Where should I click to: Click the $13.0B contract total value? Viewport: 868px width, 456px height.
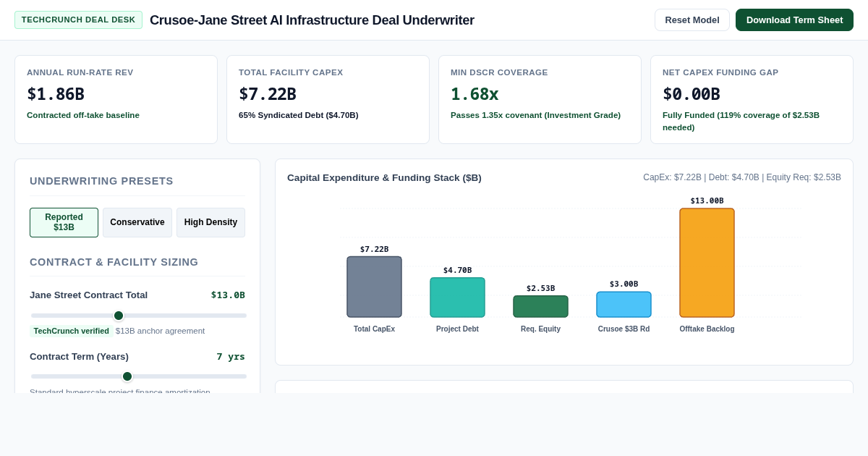pyautogui.click(x=228, y=295)
